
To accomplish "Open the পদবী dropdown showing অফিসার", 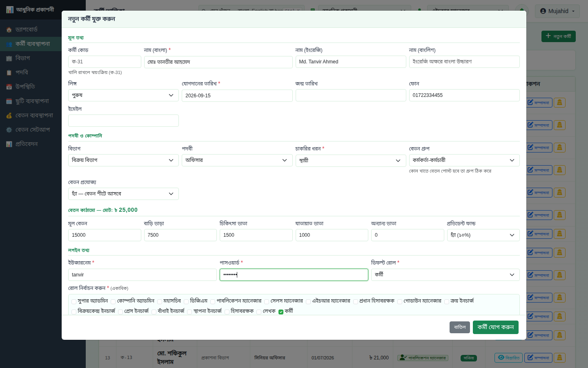I will click(x=237, y=160).
